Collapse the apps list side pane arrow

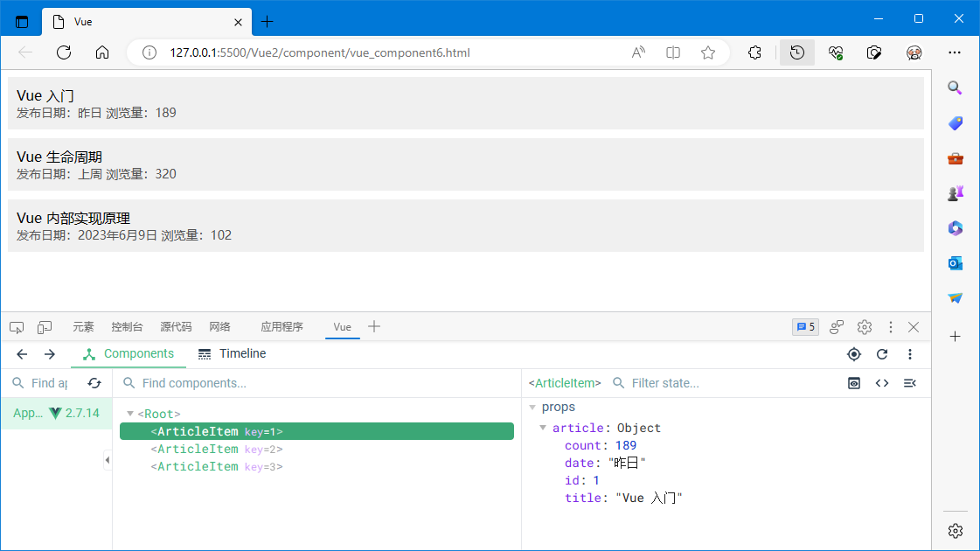coord(108,460)
